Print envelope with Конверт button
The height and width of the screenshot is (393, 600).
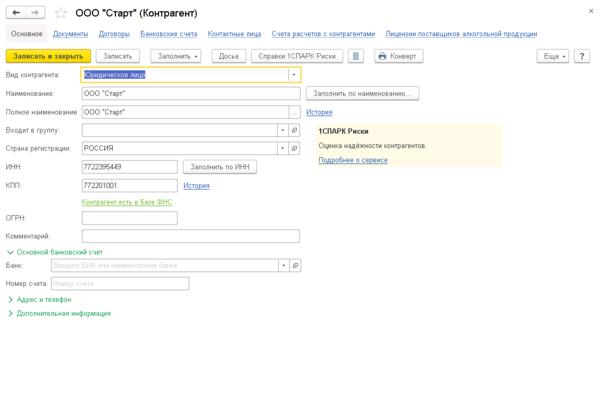click(x=399, y=56)
